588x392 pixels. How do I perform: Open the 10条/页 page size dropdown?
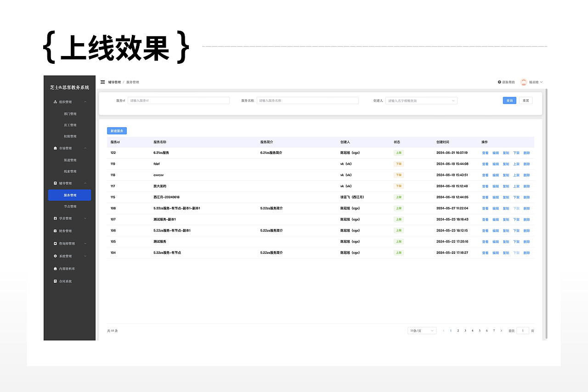[x=421, y=330]
